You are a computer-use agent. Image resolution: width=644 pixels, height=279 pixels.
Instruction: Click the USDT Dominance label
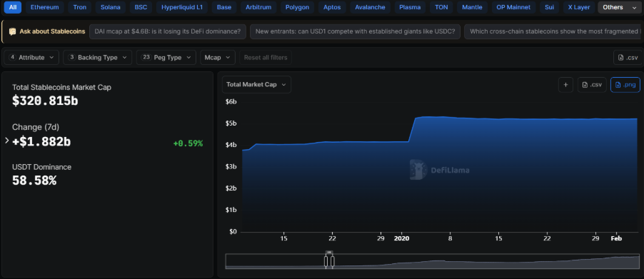pyautogui.click(x=41, y=167)
